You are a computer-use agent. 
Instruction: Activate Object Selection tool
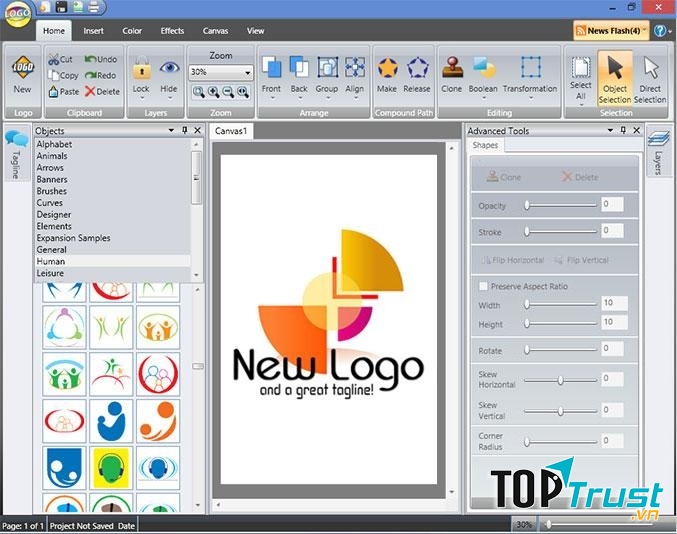[x=615, y=79]
